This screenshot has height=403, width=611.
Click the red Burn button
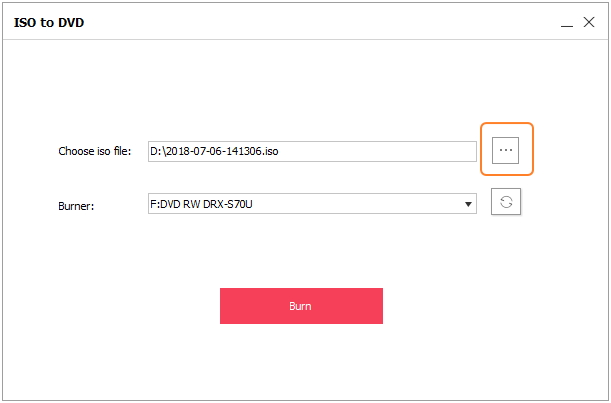click(301, 306)
